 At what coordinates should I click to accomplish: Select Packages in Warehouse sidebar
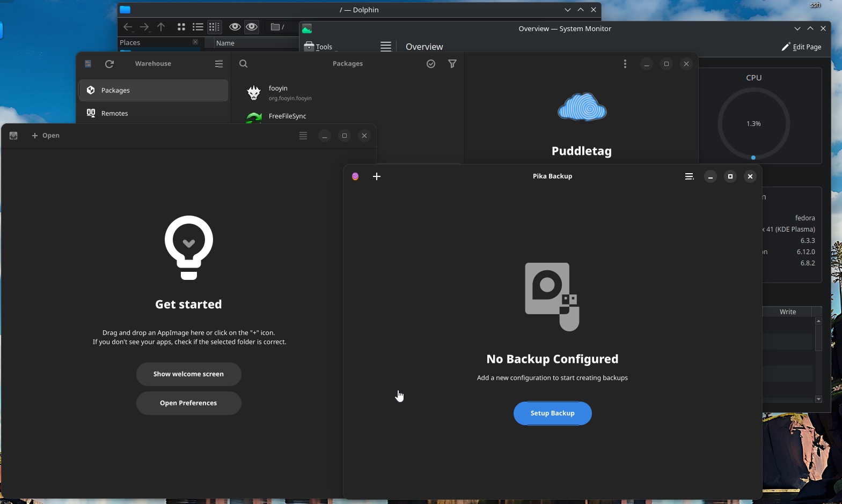pyautogui.click(x=153, y=90)
